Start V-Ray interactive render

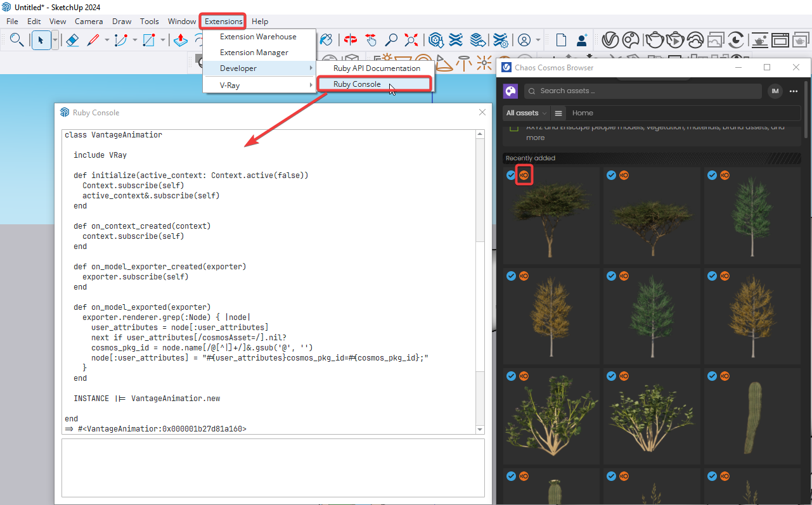[675, 40]
